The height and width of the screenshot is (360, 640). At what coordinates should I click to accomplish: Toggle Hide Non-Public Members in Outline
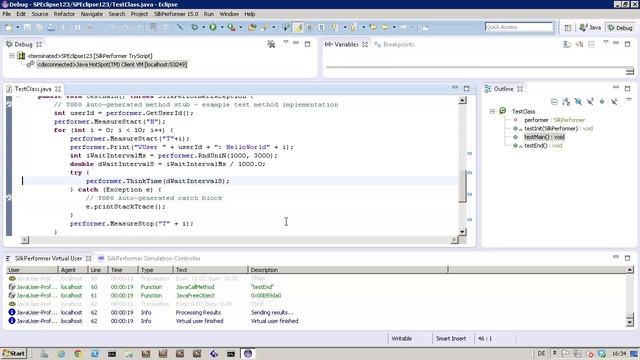pyautogui.click(x=602, y=102)
